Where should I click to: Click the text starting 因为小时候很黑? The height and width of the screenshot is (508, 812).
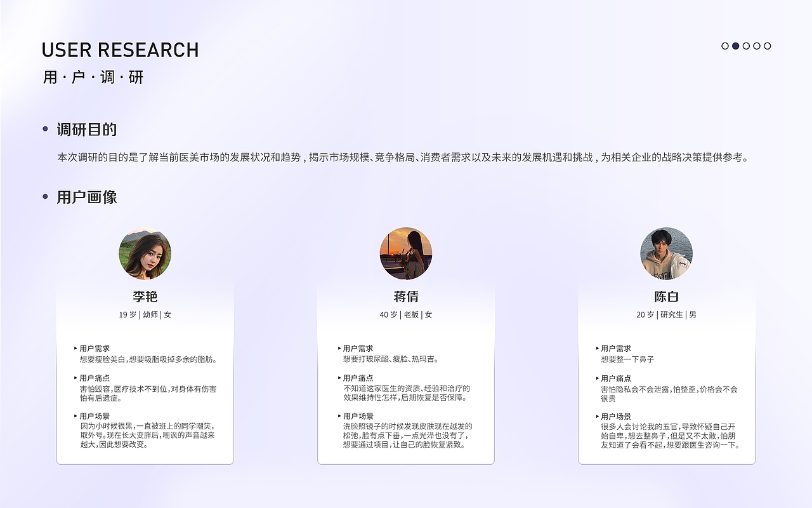coord(147,435)
